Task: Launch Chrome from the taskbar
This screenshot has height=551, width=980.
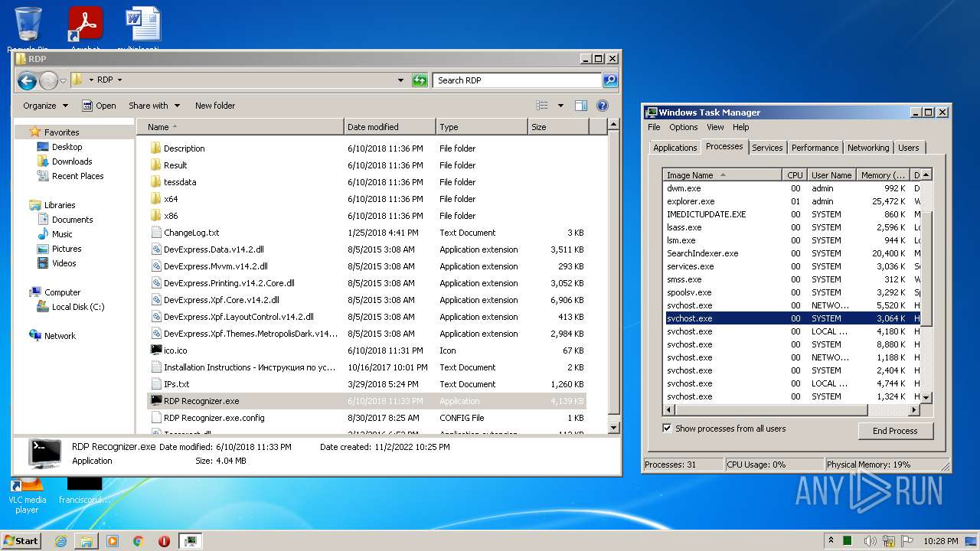Action: 139,541
